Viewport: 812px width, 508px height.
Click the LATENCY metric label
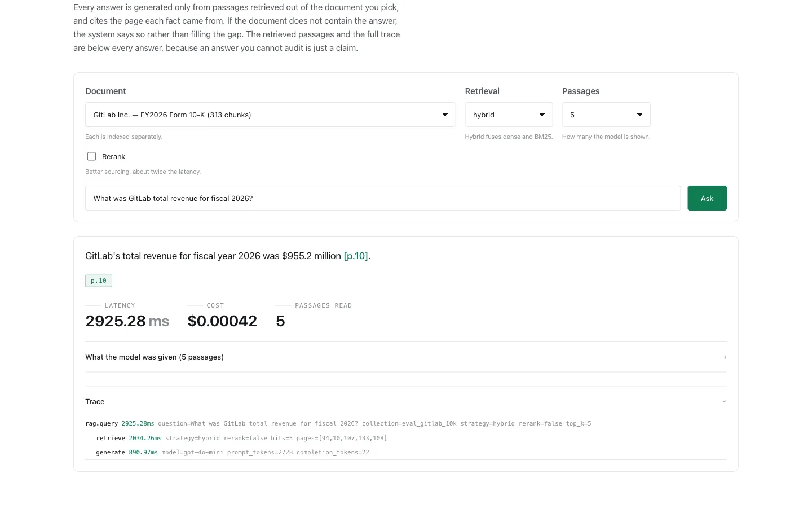click(x=120, y=305)
